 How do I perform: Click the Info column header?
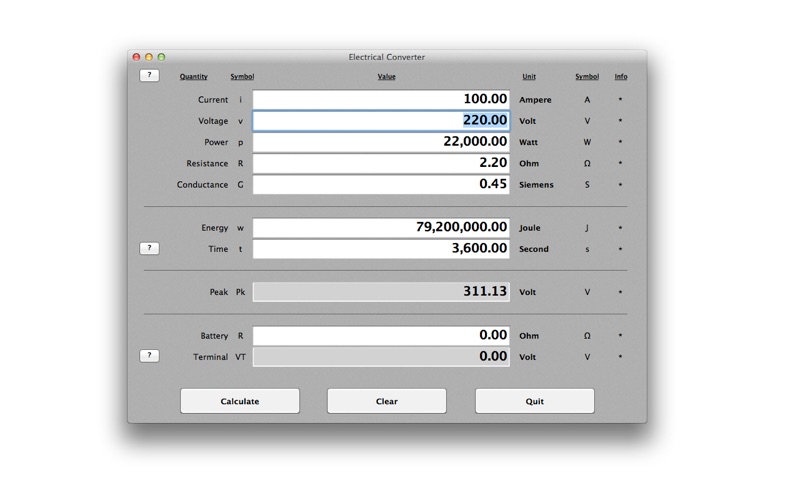(x=621, y=77)
